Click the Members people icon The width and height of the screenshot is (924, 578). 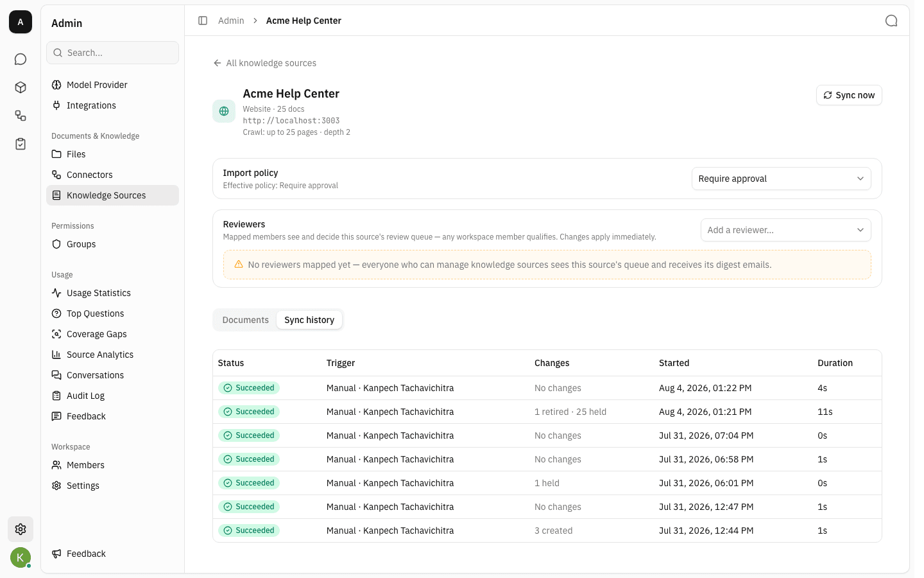pyautogui.click(x=56, y=465)
